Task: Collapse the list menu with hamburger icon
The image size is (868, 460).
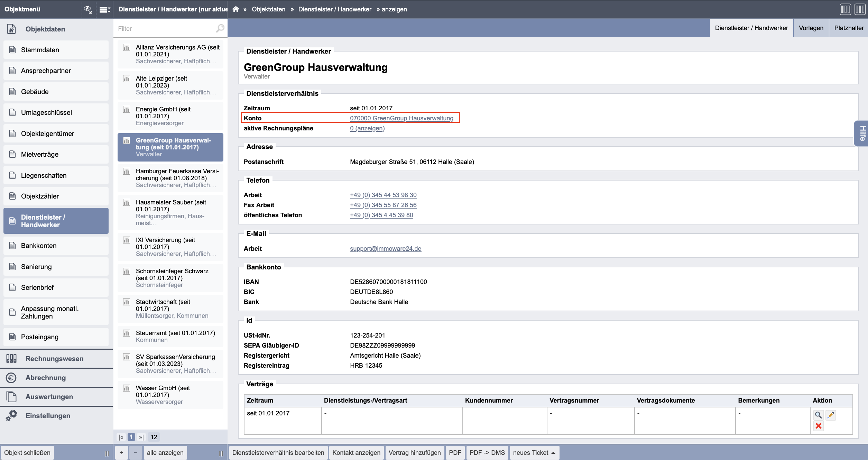Action: pyautogui.click(x=104, y=9)
